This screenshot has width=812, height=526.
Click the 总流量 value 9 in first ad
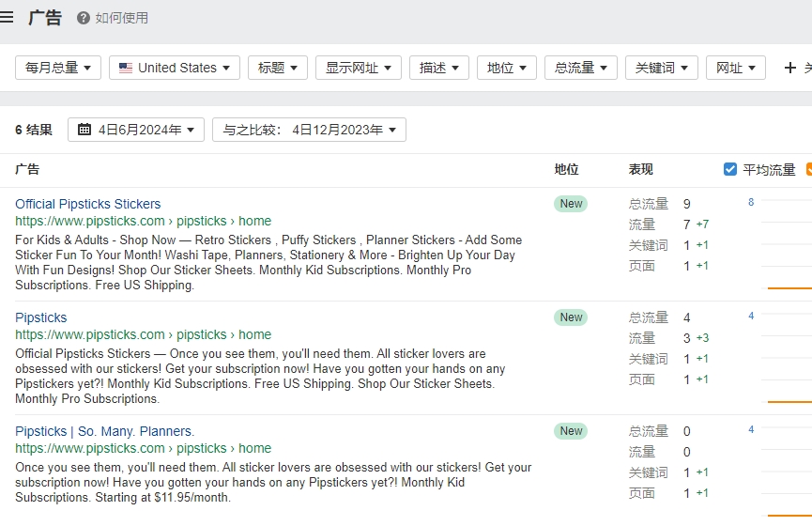tap(686, 204)
